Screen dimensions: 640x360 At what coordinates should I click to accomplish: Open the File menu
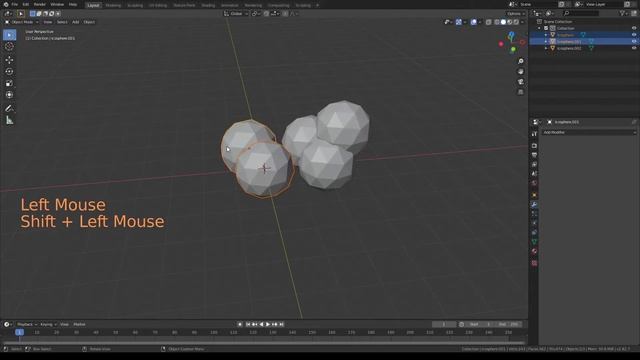tap(15, 4)
